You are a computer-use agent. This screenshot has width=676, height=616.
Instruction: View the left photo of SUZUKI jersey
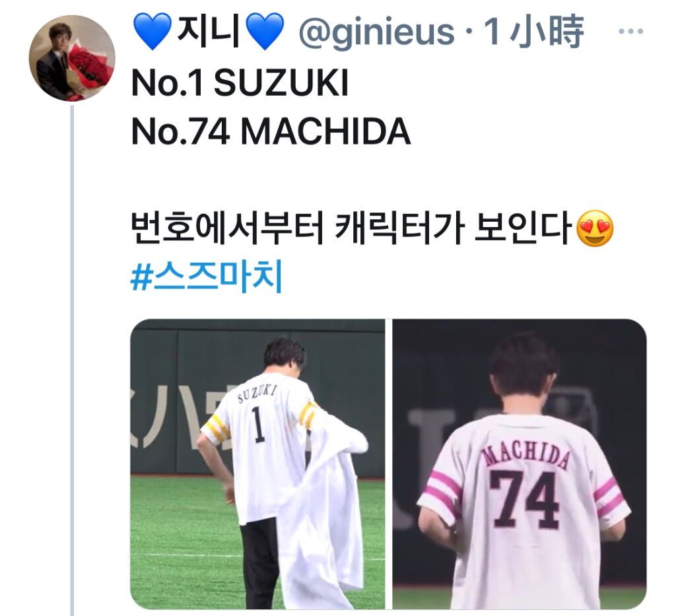point(257,464)
